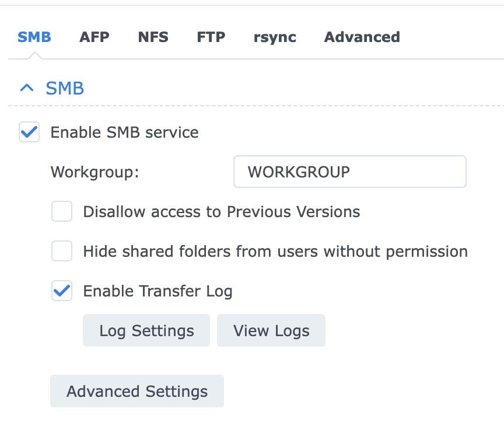Untick the Enable Transfer Log checkbox

point(62,291)
